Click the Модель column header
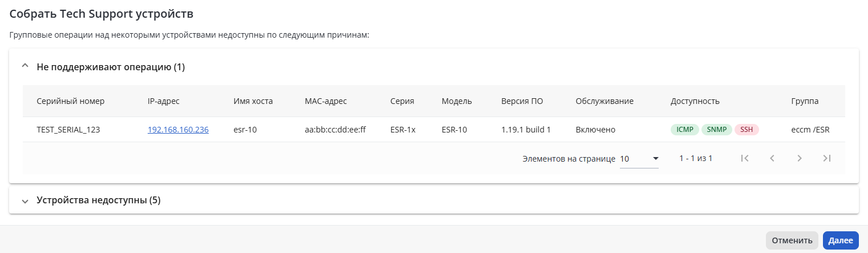 (x=457, y=101)
